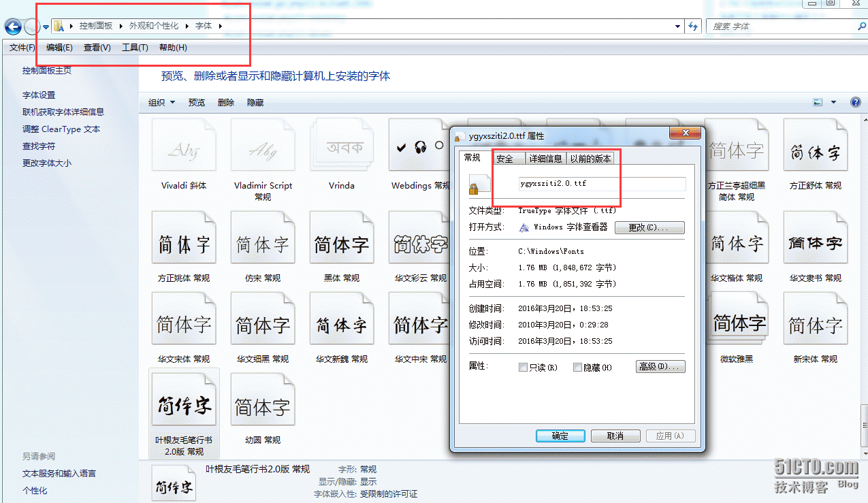This screenshot has height=503, width=868.
Task: Select the 幼圆 常规 font icon
Action: (x=263, y=400)
